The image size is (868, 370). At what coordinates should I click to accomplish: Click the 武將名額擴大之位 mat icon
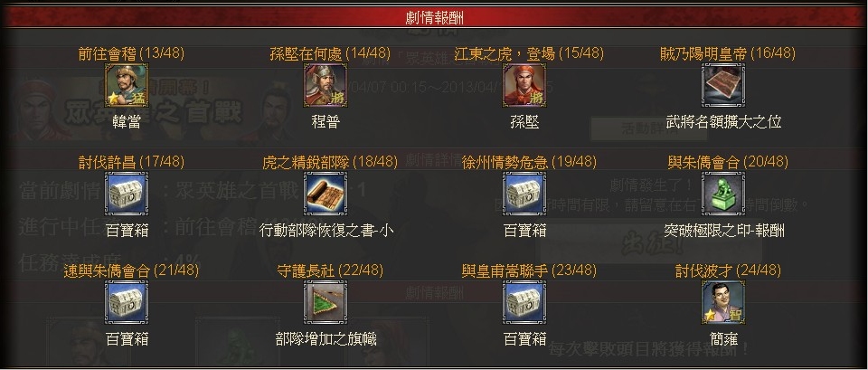coord(723,85)
